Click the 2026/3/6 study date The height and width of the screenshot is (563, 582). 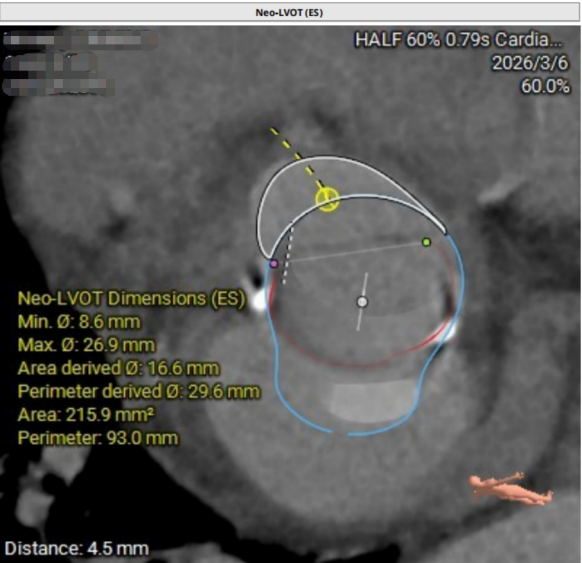(x=530, y=63)
